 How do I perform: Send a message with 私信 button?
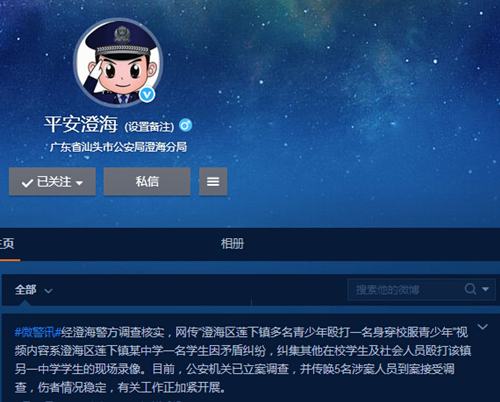pyautogui.click(x=147, y=181)
